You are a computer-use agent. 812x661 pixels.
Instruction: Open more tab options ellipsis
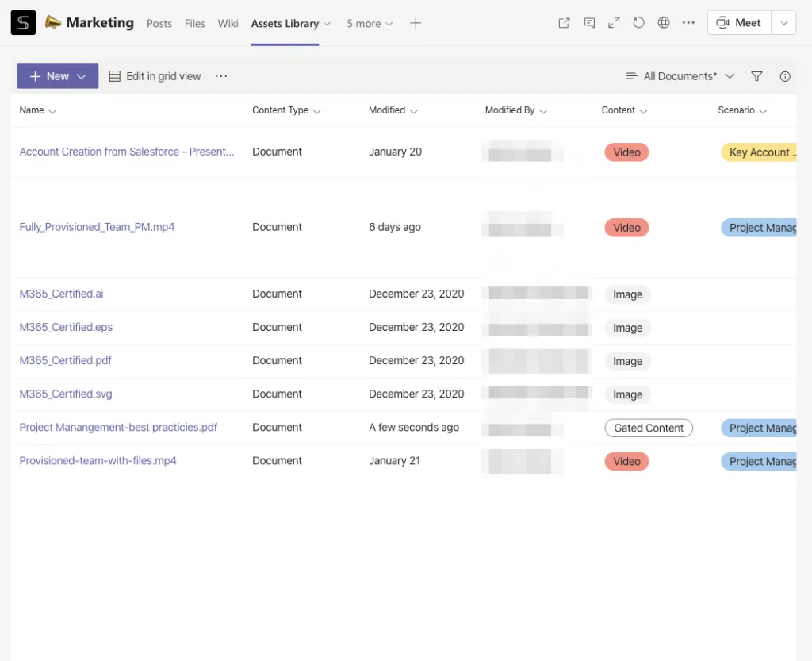(688, 23)
